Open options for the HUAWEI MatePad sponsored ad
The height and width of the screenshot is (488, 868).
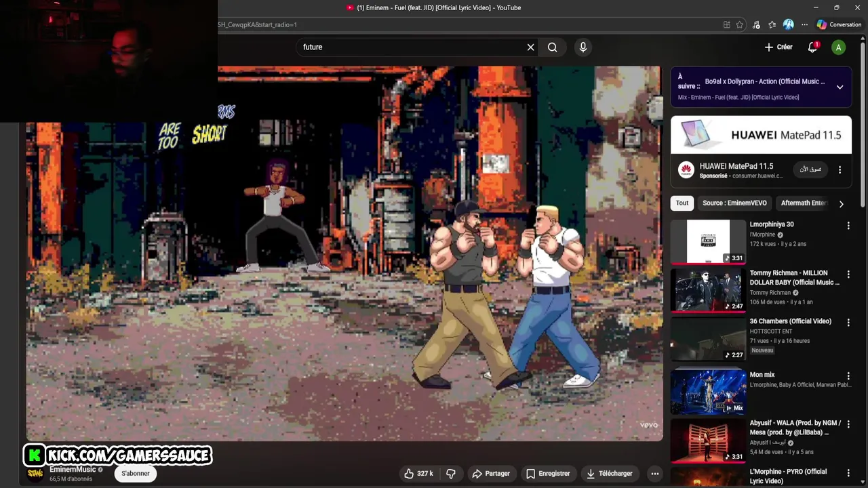point(840,170)
